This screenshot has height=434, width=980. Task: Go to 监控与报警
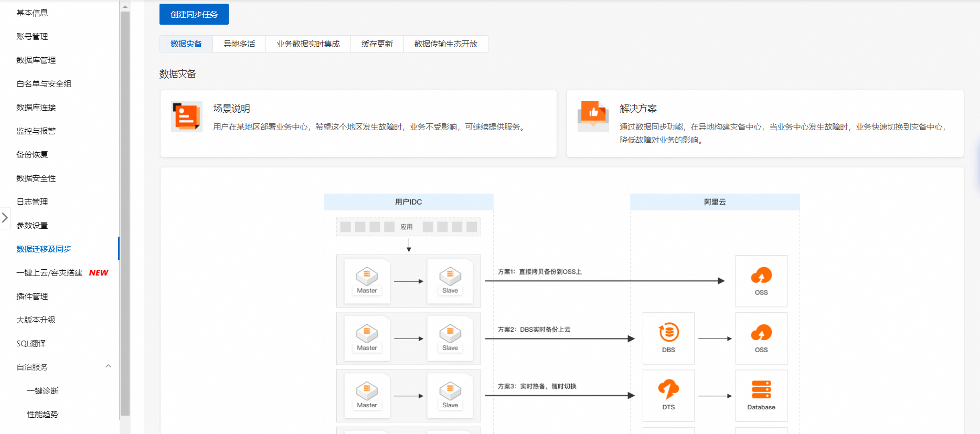point(36,131)
